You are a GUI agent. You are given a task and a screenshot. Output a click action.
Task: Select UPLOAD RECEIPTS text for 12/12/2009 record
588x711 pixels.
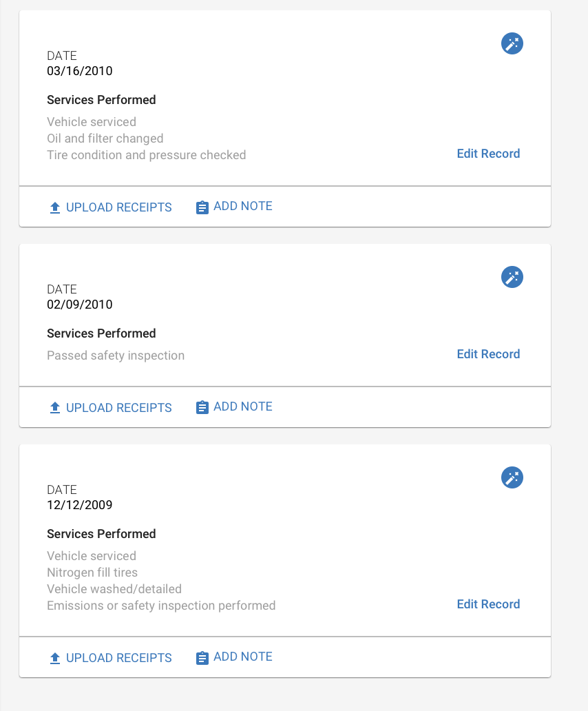[118, 658]
